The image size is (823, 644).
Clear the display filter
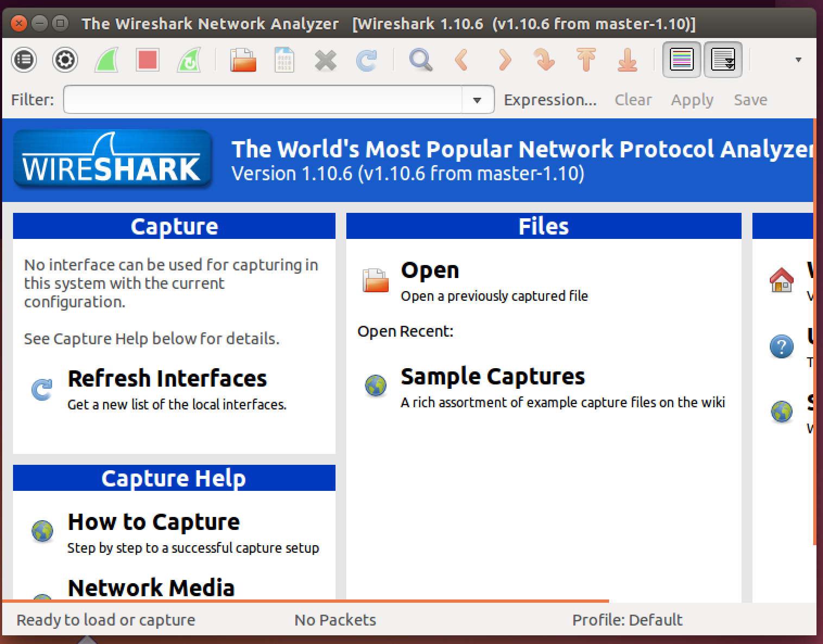[x=633, y=100]
